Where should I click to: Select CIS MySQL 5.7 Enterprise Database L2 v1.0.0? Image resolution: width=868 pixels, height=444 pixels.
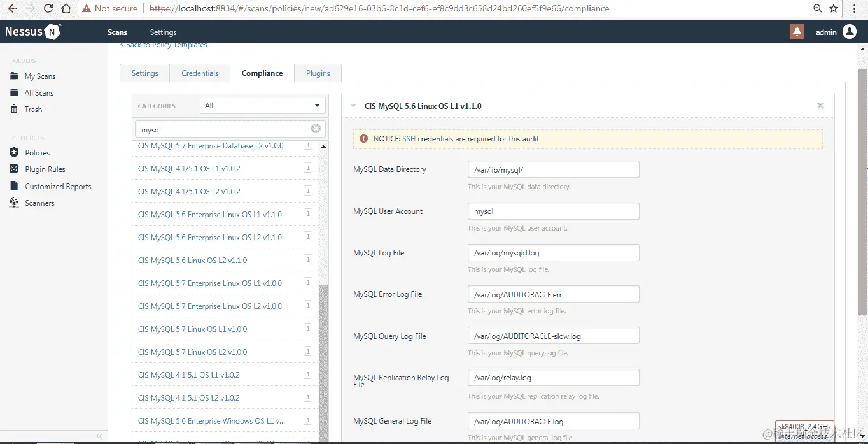211,146
